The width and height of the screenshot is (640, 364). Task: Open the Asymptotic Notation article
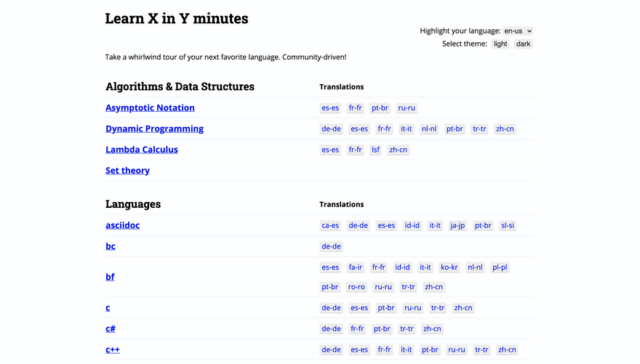(x=150, y=108)
